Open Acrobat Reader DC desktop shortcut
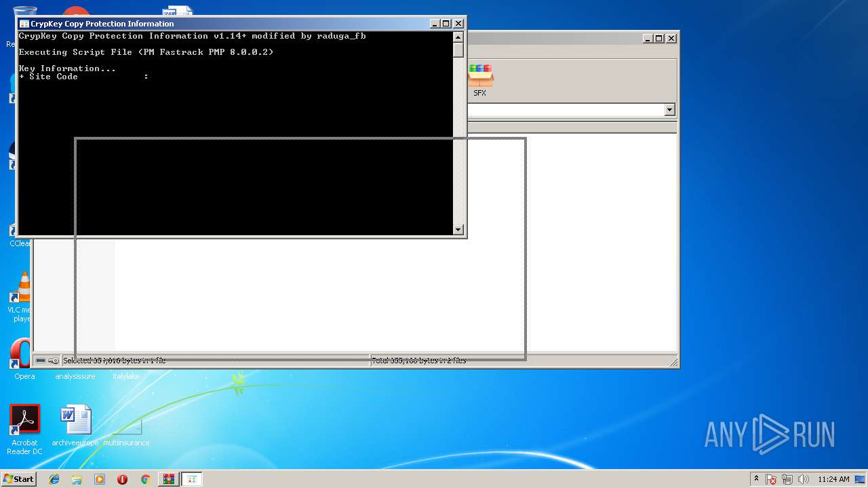 (25, 430)
